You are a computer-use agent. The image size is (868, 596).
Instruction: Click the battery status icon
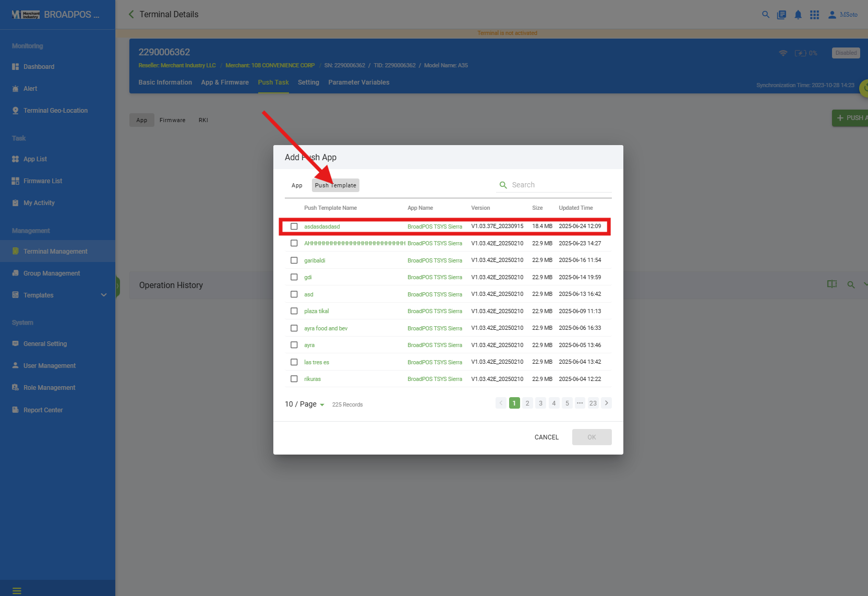(801, 53)
